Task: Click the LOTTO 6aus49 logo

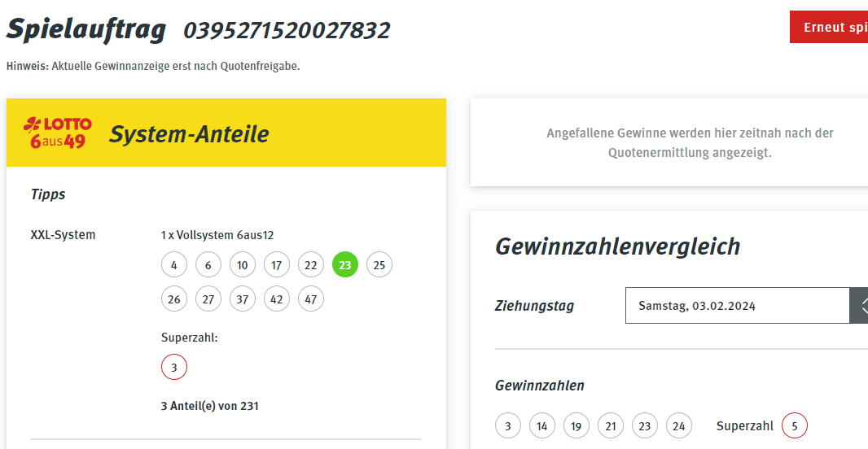Action: click(x=58, y=133)
